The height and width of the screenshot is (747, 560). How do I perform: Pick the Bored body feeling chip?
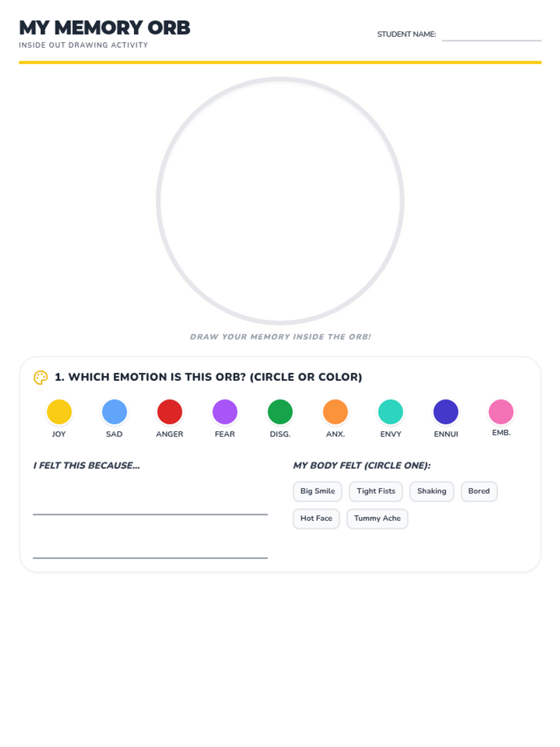(x=479, y=491)
